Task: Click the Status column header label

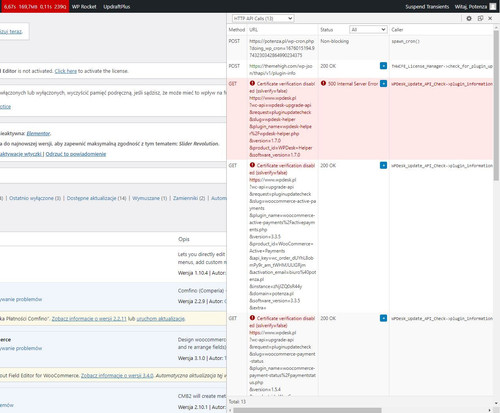Action: tap(327, 30)
